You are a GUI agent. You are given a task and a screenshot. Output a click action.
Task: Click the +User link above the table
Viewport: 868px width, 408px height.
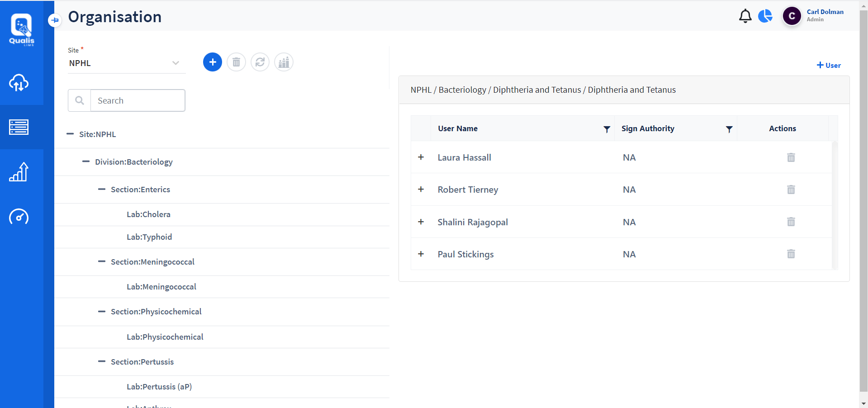tap(828, 65)
